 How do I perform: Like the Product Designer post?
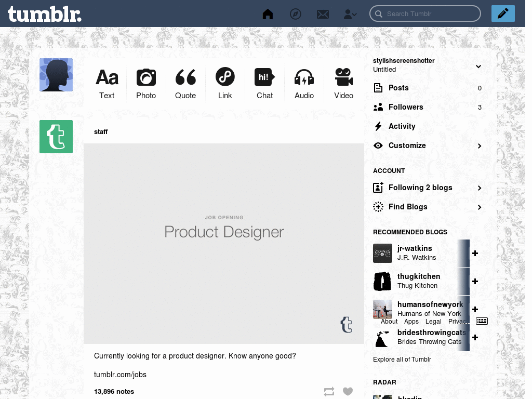(x=348, y=391)
